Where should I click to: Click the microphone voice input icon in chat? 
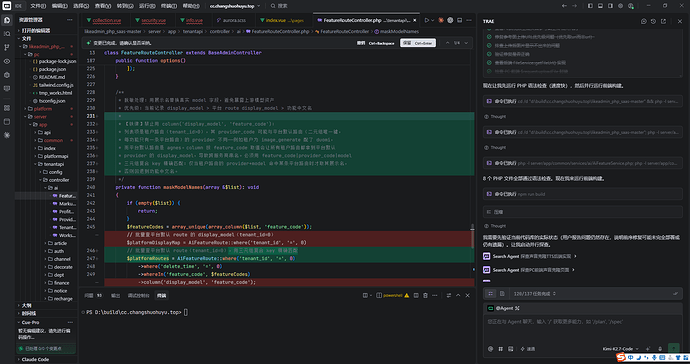[660, 349]
